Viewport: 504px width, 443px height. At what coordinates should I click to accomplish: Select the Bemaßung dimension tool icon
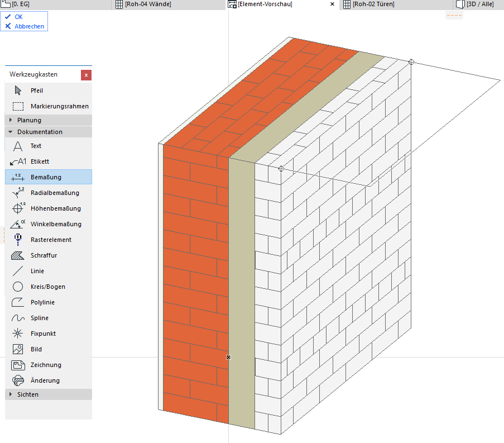point(18,177)
